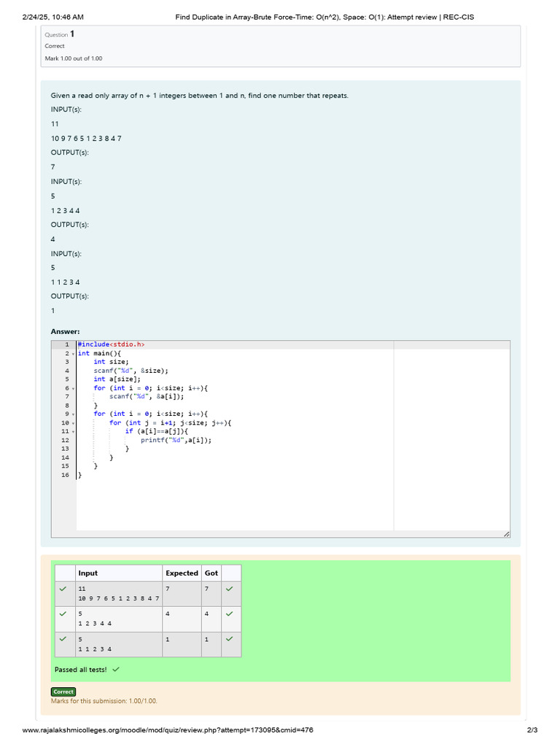This screenshot has width=560, height=747.
Task: Fold the outer for loop at line 9
Action: (73, 414)
